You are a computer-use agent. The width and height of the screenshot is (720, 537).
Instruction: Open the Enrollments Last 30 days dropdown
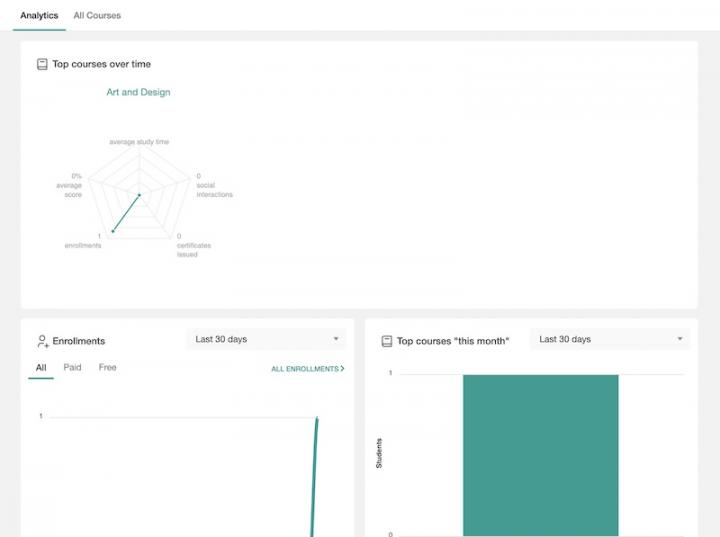pyautogui.click(x=266, y=339)
